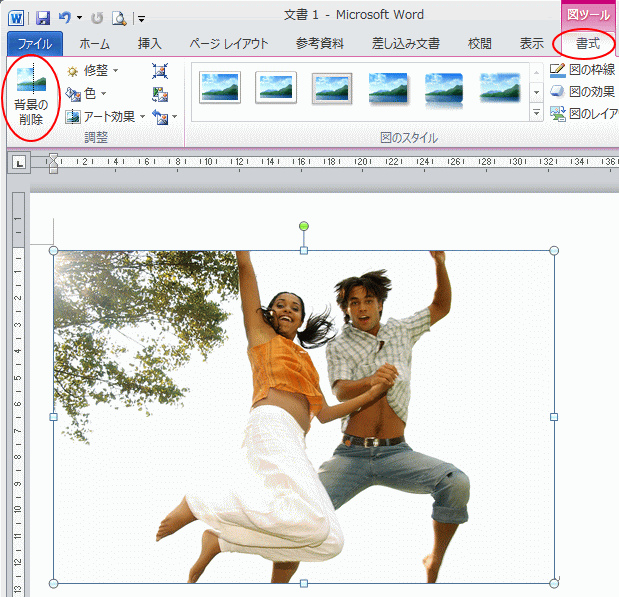The width and height of the screenshot is (619, 597).
Task: Select the second white-framed picture style
Action: click(276, 88)
